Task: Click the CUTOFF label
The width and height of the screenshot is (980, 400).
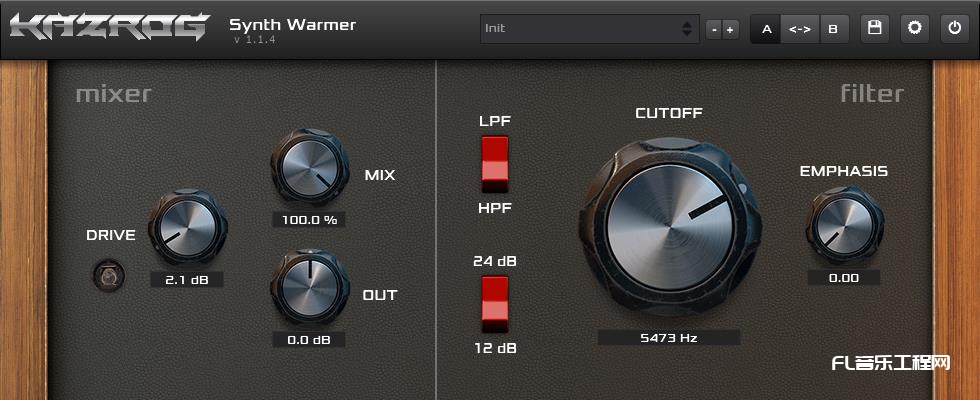Action: pyautogui.click(x=669, y=113)
